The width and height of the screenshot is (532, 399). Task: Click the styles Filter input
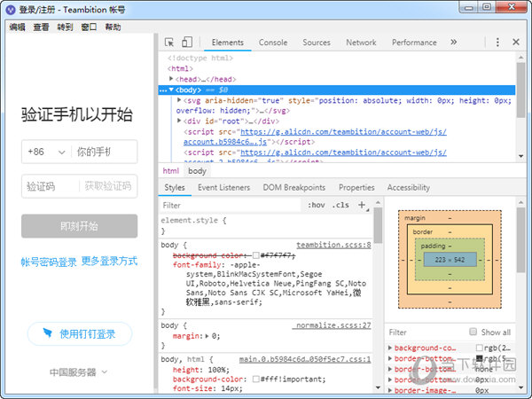coord(231,206)
